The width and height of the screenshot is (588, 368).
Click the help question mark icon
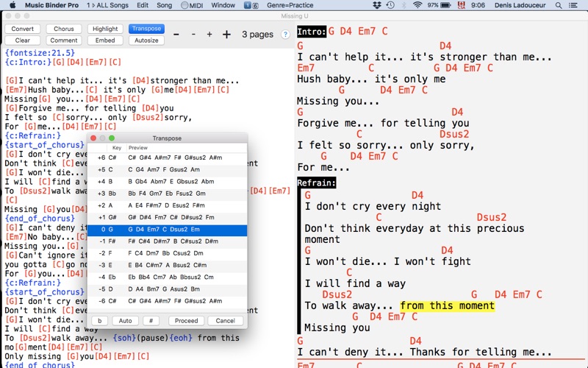pos(285,35)
